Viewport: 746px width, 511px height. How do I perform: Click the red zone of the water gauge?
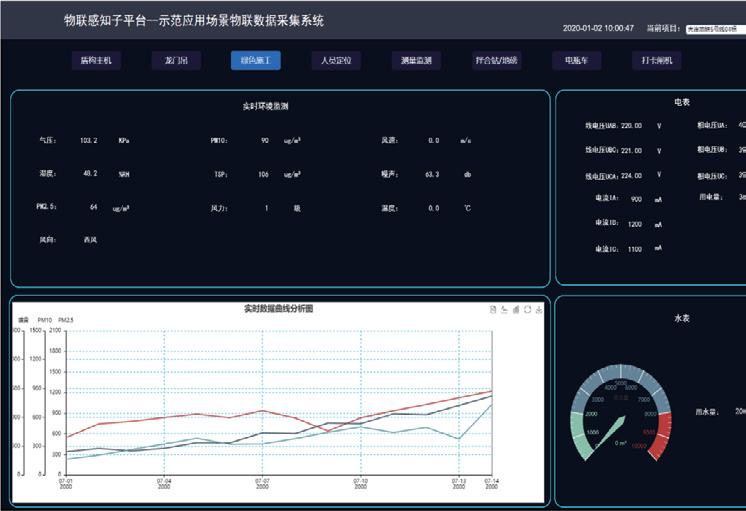point(662,434)
